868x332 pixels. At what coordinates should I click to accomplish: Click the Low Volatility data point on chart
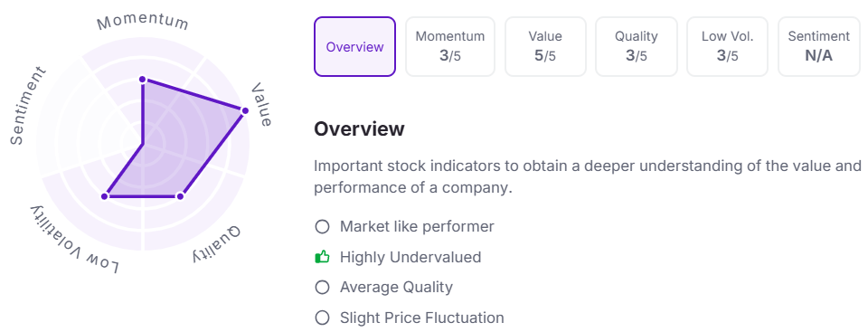[x=105, y=196]
